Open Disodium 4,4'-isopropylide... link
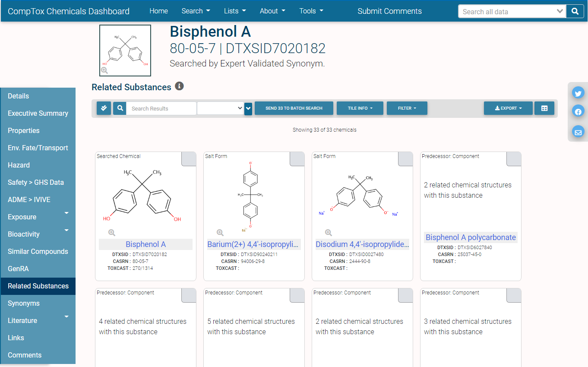The width and height of the screenshot is (588, 367). [362, 244]
